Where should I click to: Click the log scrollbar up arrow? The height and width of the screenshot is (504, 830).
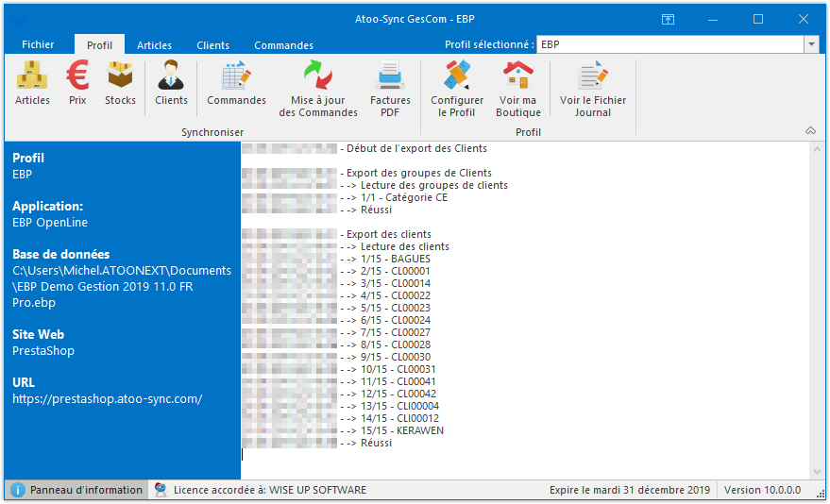[x=817, y=150]
